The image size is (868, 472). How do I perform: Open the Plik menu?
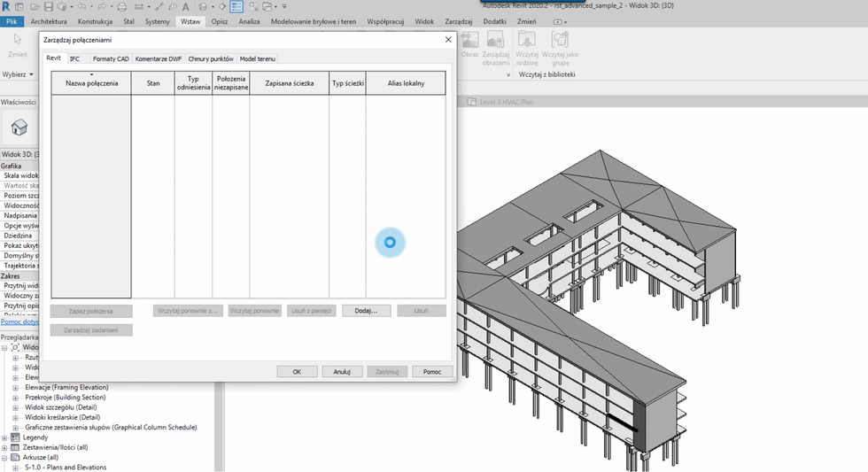[x=12, y=21]
